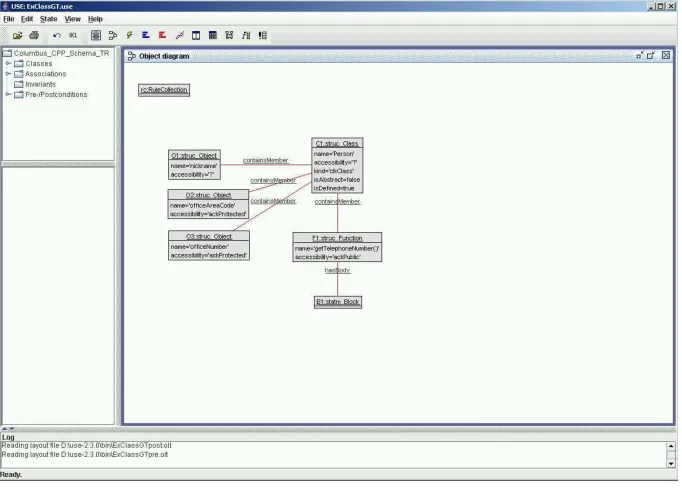Click the Ready status bar text
This screenshot has height=488, width=682.
click(x=11, y=475)
